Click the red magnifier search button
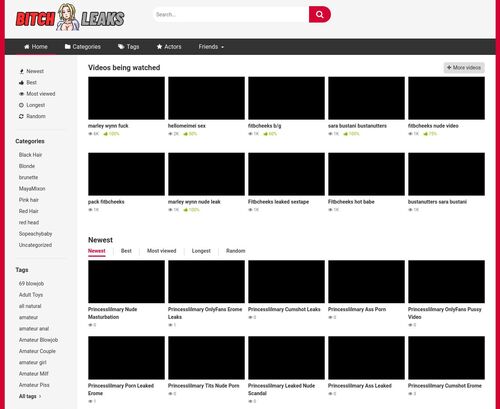The width and height of the screenshot is (500, 409). pyautogui.click(x=319, y=14)
